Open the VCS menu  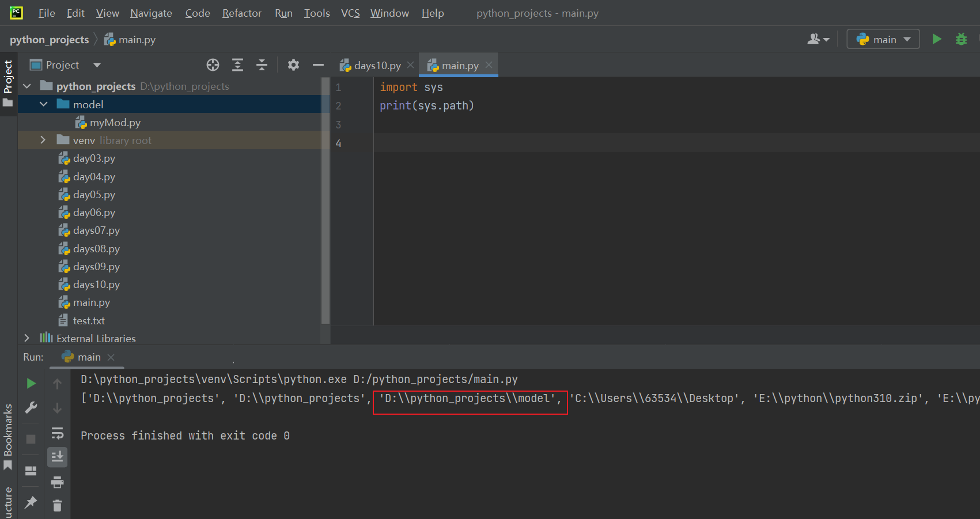[350, 13]
